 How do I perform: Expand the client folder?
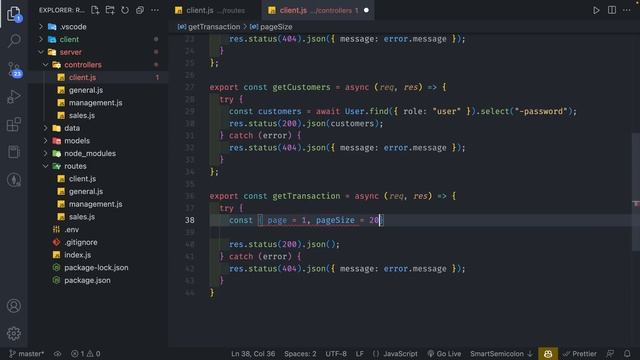coord(98,40)
